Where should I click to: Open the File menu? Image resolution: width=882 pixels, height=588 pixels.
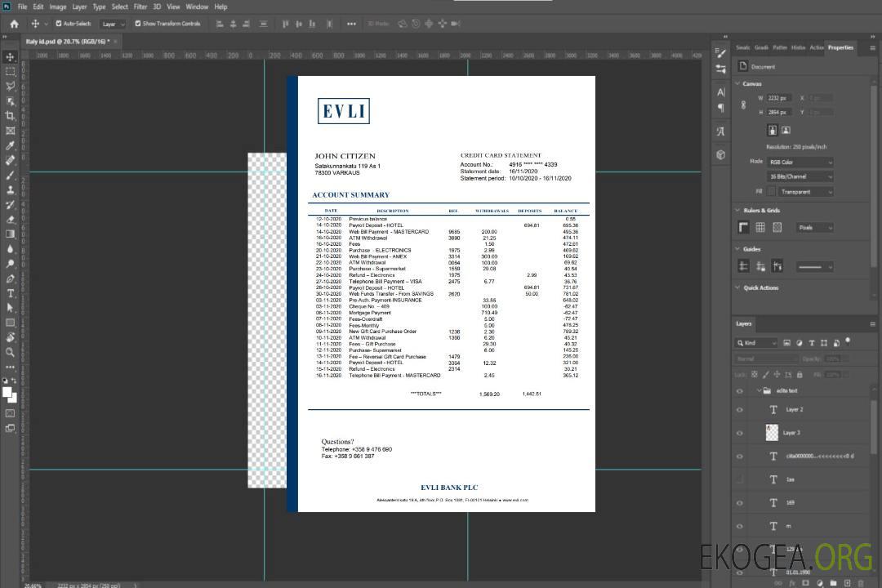pyautogui.click(x=23, y=7)
